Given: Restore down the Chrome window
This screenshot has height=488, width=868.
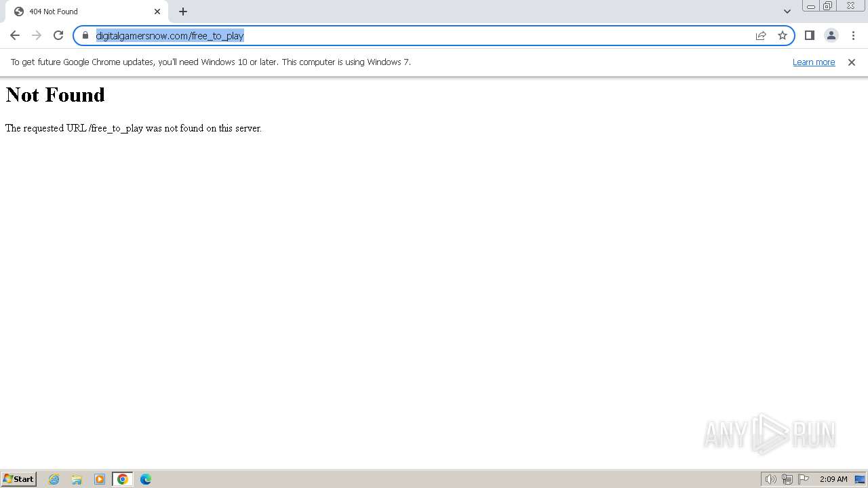Looking at the screenshot, I should point(828,6).
